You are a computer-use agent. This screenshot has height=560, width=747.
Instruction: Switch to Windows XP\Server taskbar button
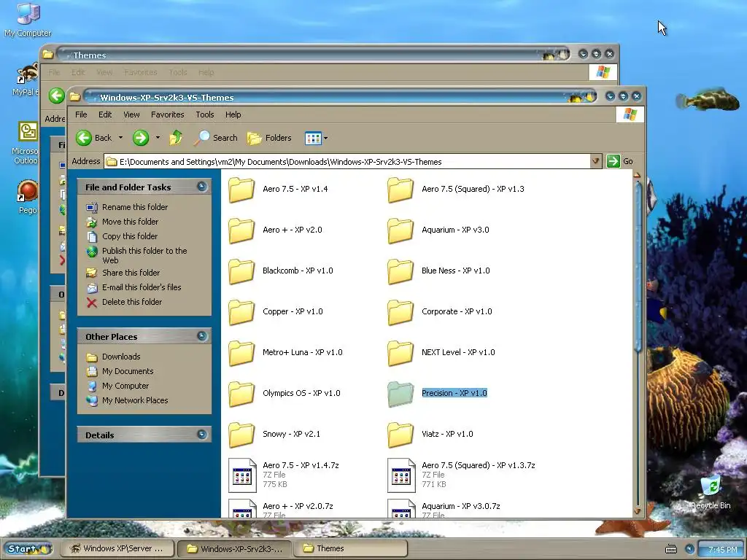click(117, 548)
